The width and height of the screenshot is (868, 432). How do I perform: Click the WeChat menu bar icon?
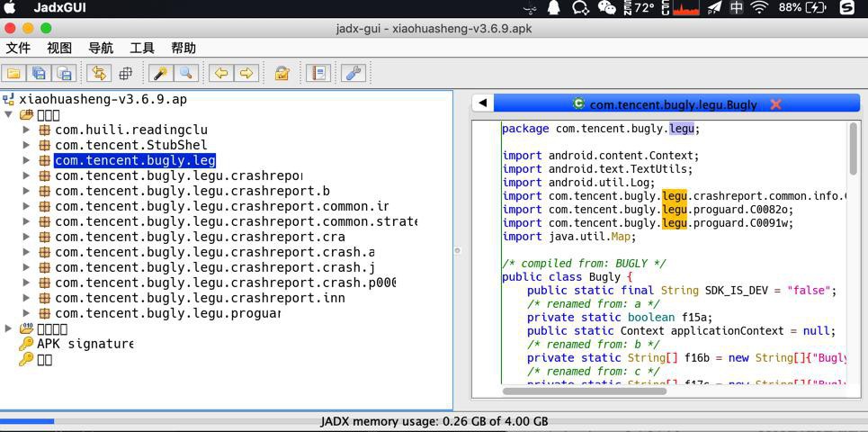[x=607, y=8]
